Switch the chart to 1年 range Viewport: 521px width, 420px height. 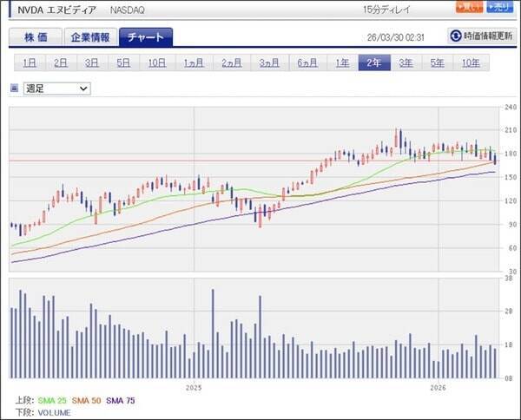tap(342, 62)
